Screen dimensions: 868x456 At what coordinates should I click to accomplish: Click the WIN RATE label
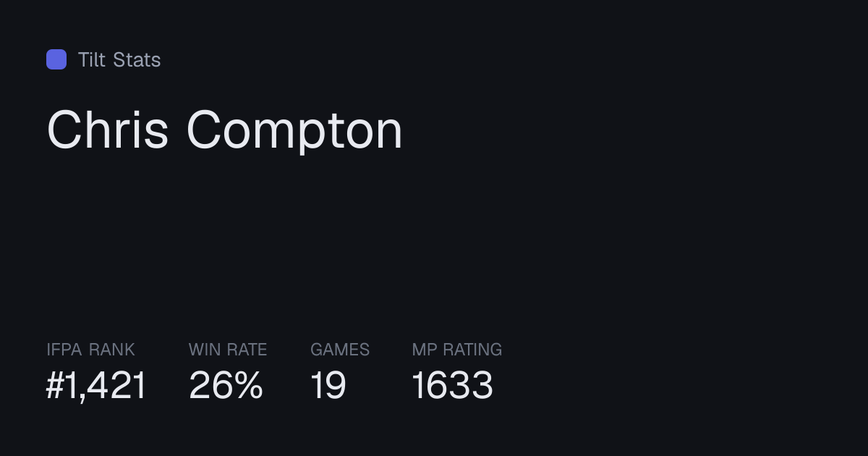228,350
